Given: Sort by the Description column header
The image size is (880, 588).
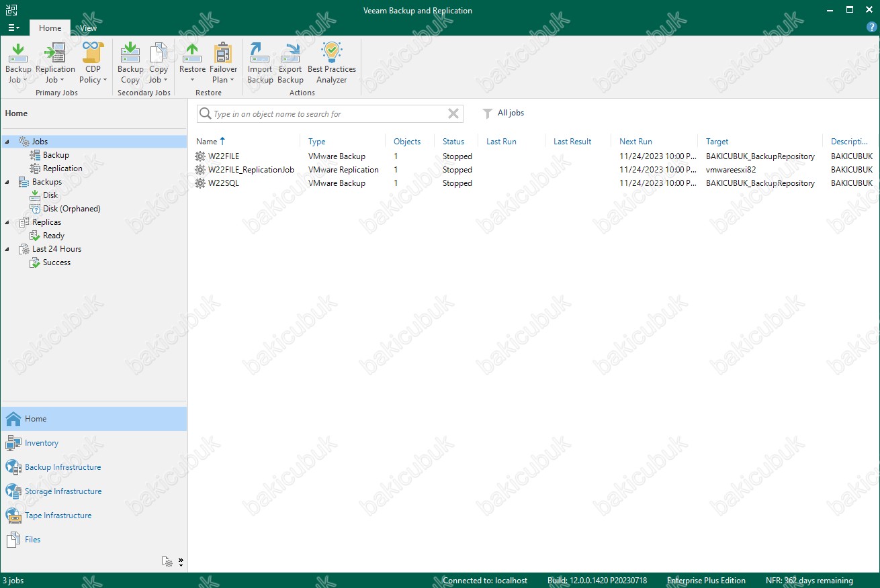Looking at the screenshot, I should [x=850, y=142].
